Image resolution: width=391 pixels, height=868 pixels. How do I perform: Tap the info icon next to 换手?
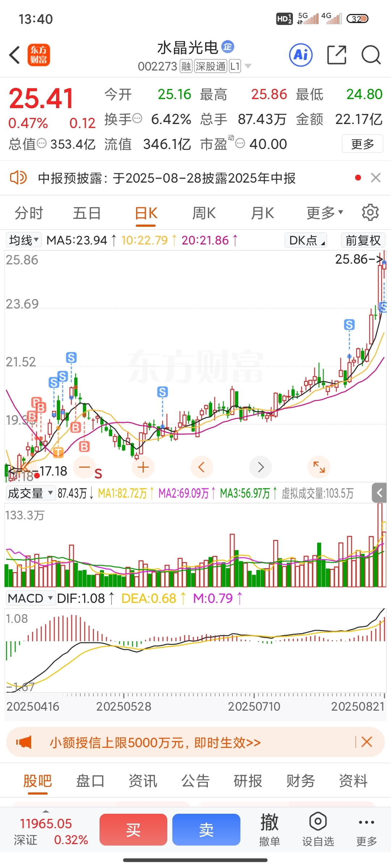tap(137, 118)
